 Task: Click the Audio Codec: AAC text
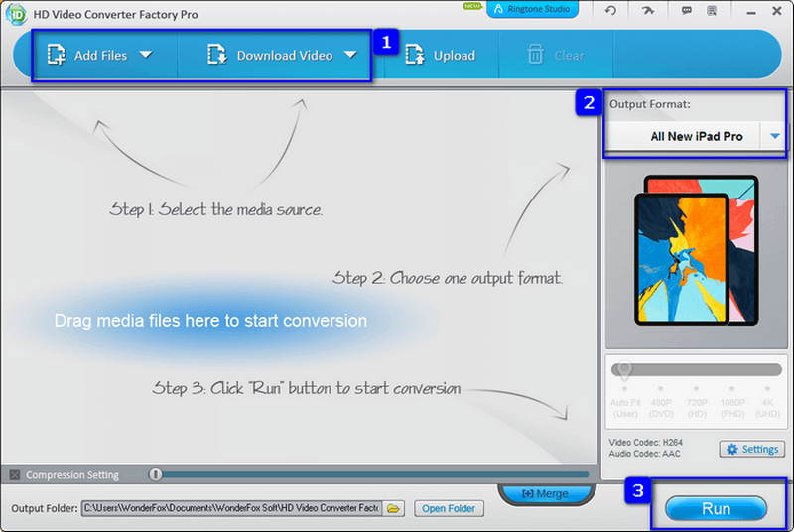click(x=644, y=454)
